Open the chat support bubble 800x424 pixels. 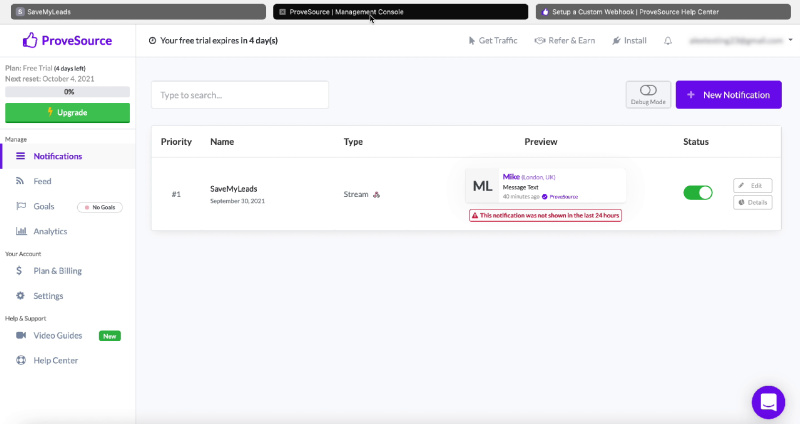pyautogui.click(x=768, y=402)
